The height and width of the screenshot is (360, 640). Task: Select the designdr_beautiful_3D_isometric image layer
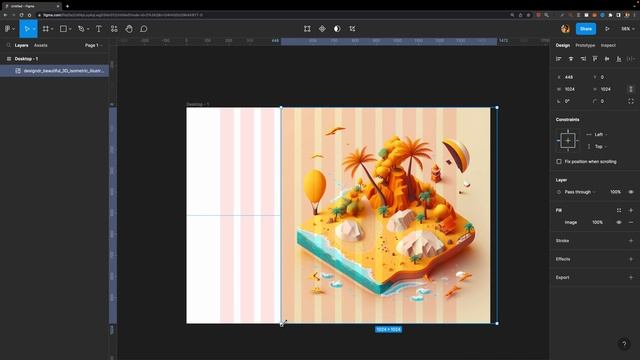[54, 71]
